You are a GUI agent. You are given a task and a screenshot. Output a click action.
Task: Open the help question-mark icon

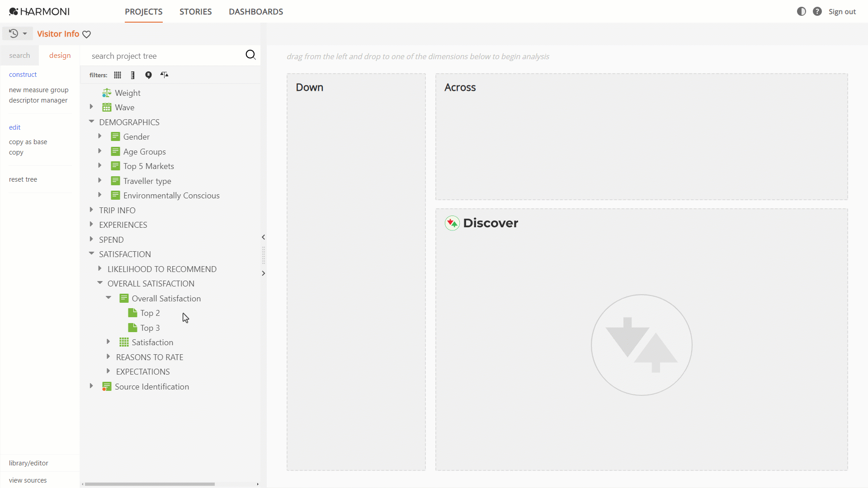pos(817,12)
